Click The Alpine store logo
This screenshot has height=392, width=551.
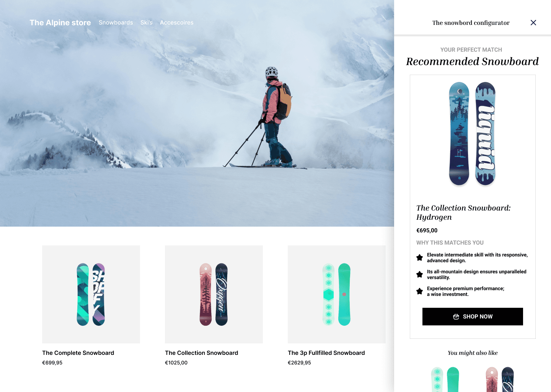click(x=60, y=23)
